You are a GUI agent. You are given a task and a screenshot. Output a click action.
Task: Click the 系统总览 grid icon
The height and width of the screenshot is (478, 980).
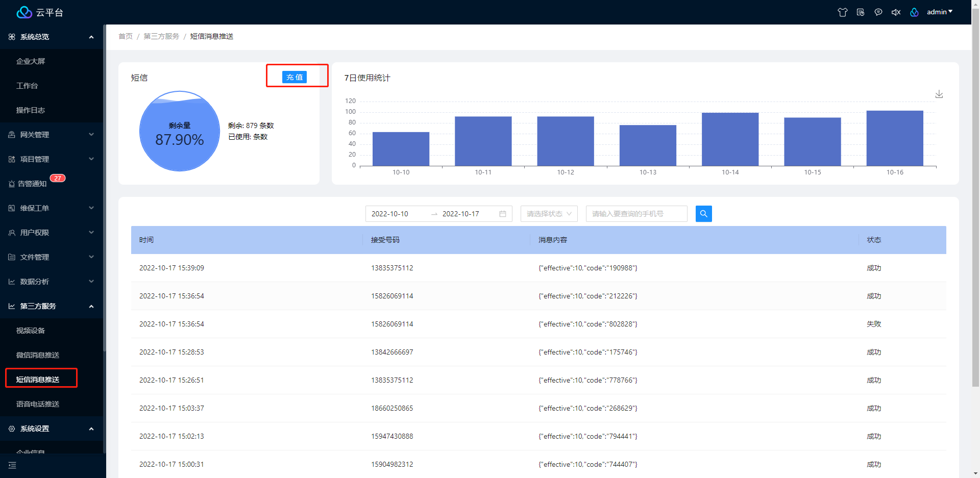12,37
